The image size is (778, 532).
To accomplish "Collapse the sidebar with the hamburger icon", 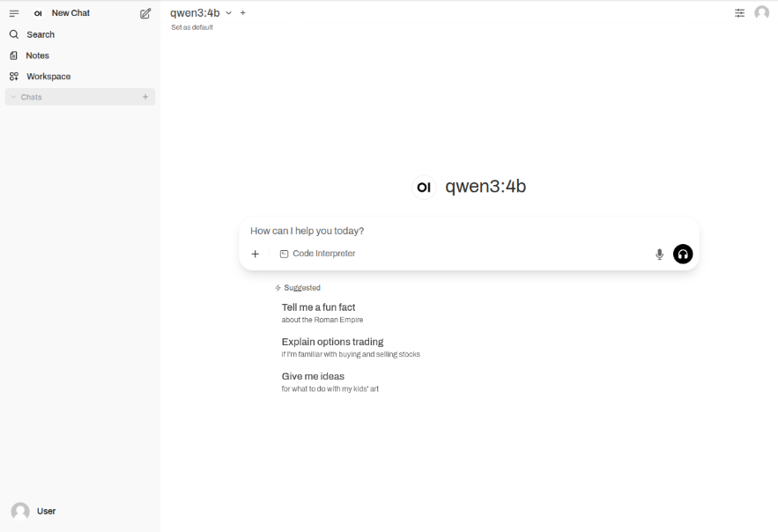I will (x=14, y=13).
